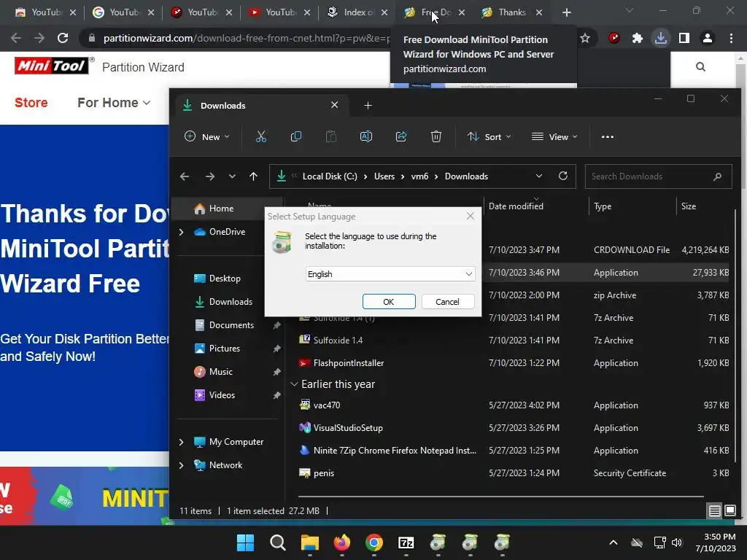Select Documents in navigation pane
This screenshot has height=560, width=747.
click(231, 325)
